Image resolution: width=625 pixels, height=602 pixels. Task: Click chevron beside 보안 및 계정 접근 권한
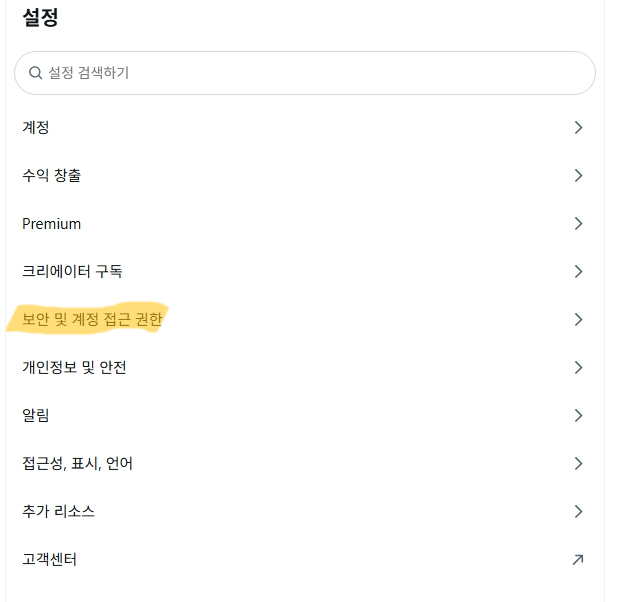coord(578,320)
